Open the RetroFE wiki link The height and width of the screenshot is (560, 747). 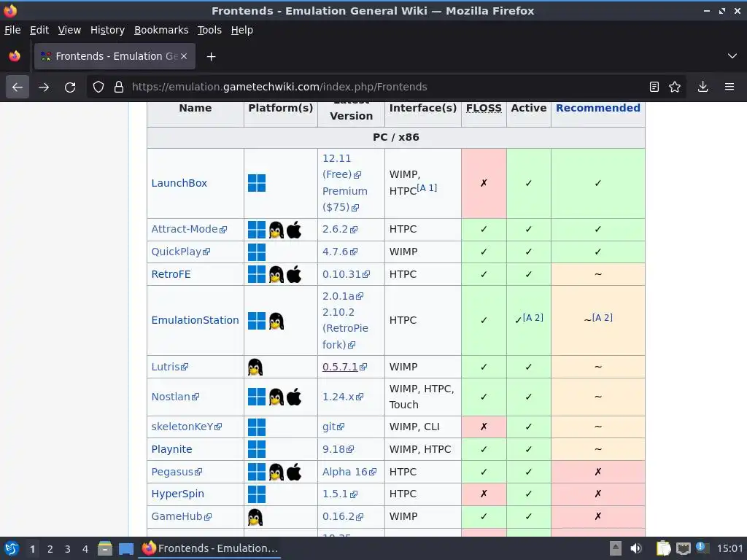click(x=171, y=274)
